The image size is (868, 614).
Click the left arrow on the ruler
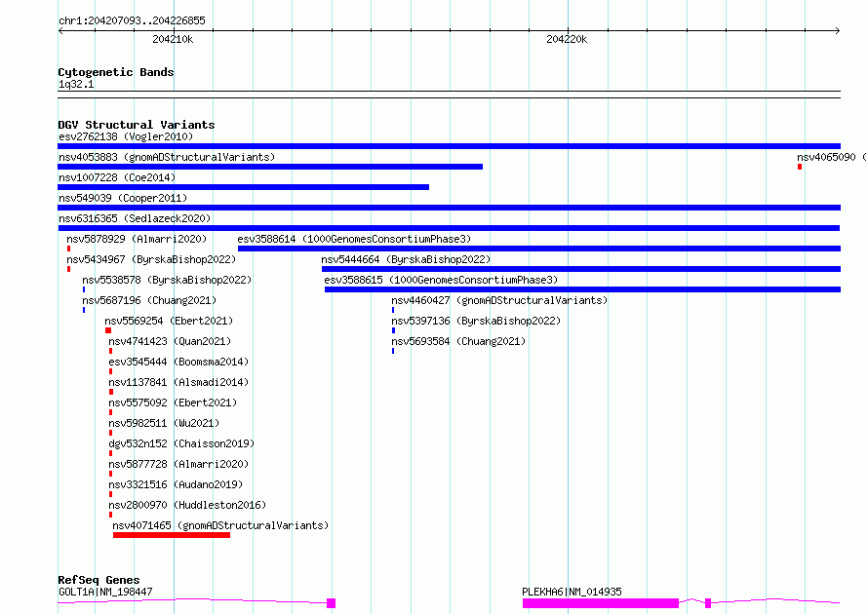pos(60,30)
